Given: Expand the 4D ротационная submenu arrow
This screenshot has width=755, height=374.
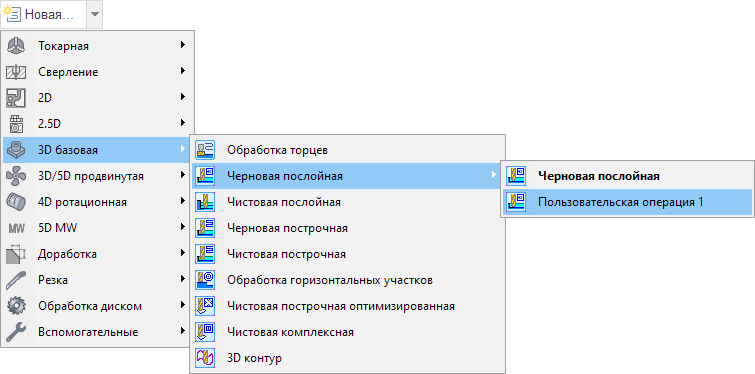Looking at the screenshot, I should point(182,201).
